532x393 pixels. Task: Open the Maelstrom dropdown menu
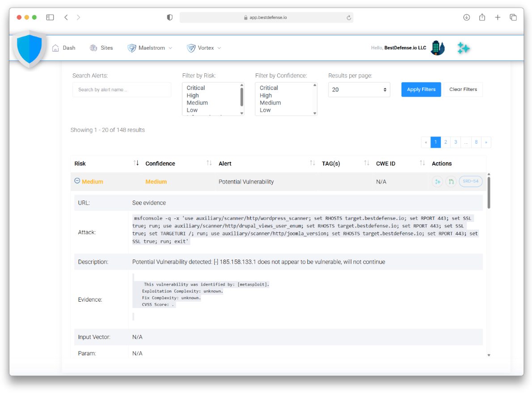(x=150, y=48)
